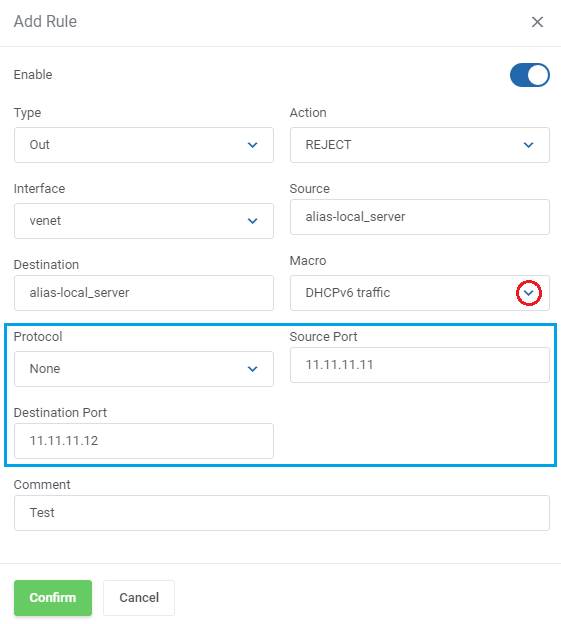This screenshot has height=624, width=561.
Task: Open the Action dropdown showing REJECT
Action: click(420, 145)
